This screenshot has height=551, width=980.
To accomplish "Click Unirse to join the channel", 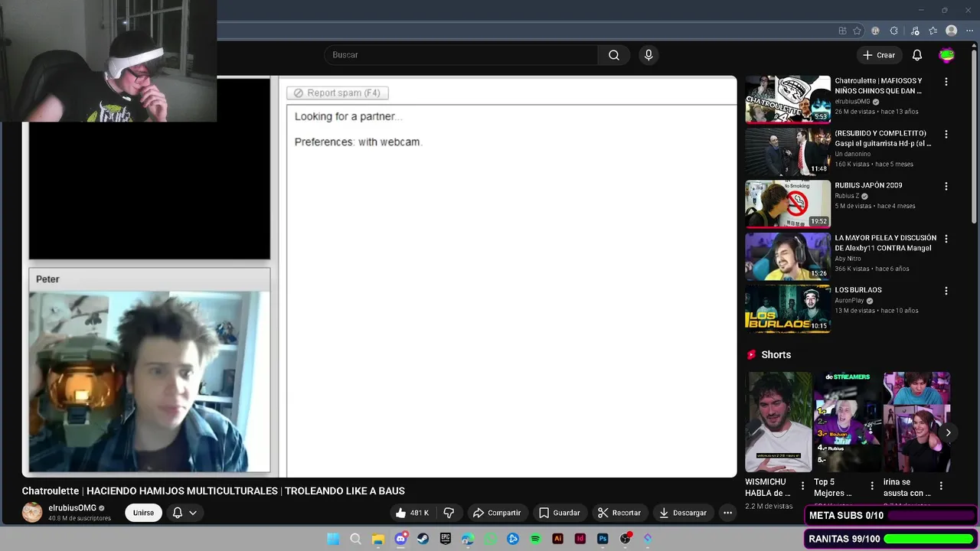I will point(143,513).
